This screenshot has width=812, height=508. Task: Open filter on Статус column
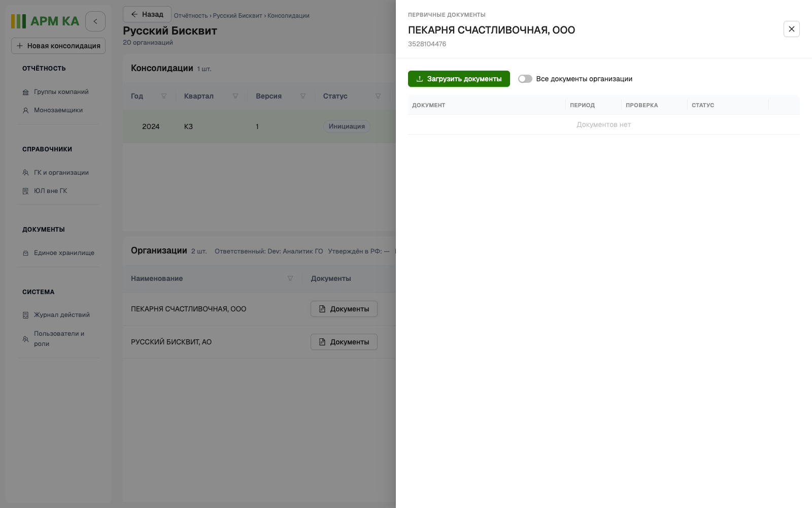378,96
